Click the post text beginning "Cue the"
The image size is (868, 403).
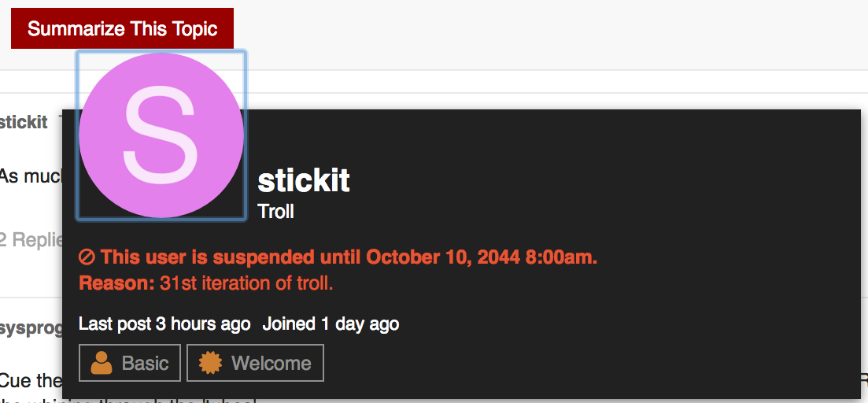(30, 381)
